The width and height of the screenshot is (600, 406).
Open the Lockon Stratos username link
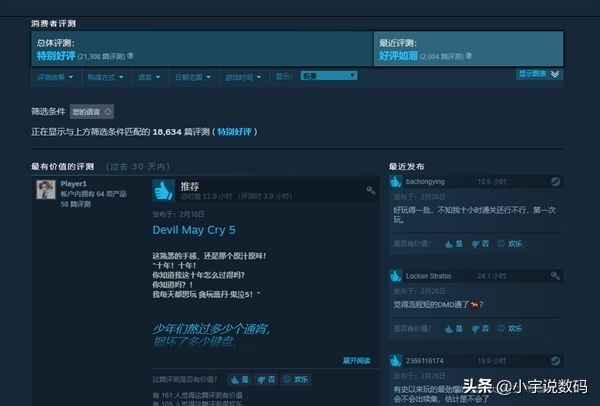(429, 276)
